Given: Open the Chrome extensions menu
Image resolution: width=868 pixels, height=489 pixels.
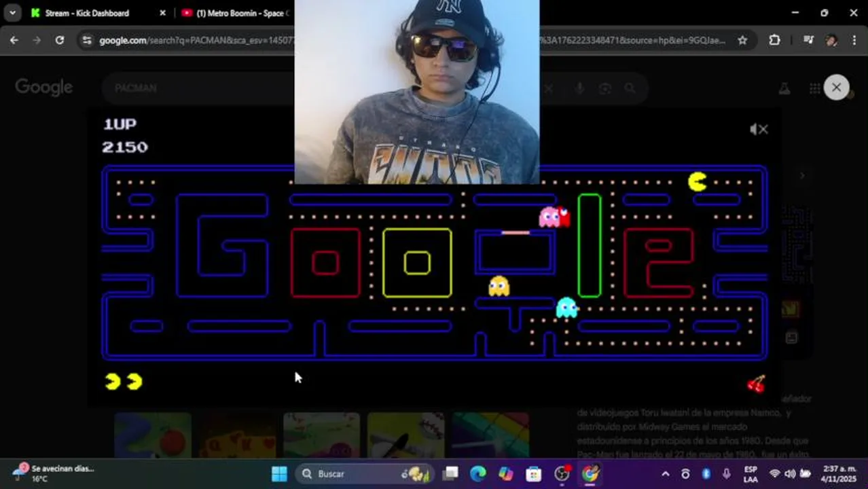Looking at the screenshot, I should 774,40.
